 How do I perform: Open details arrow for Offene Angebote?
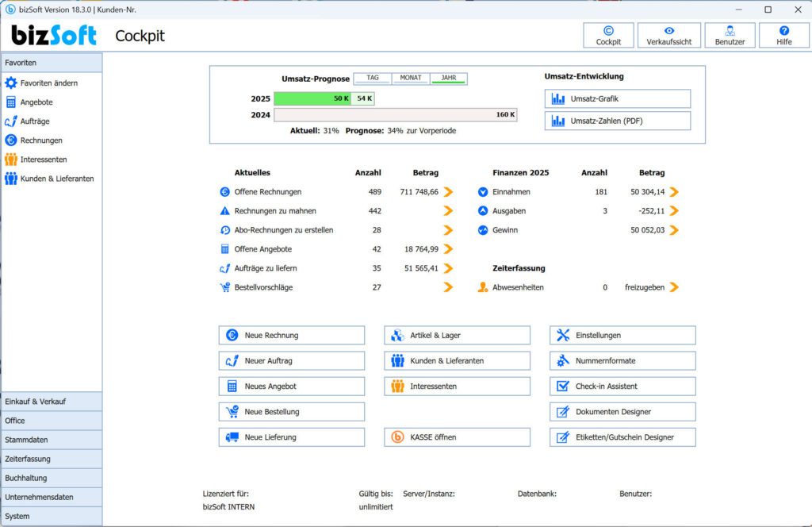[449, 249]
